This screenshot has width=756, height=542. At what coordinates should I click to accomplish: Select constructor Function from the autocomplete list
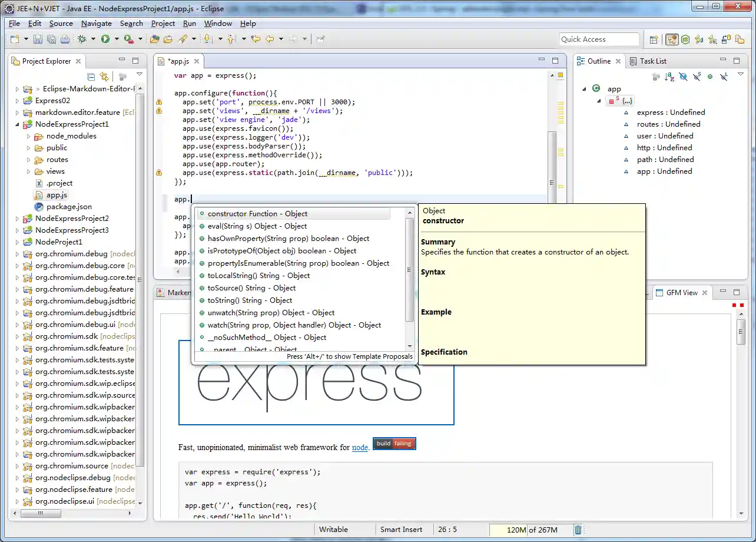pos(259,213)
